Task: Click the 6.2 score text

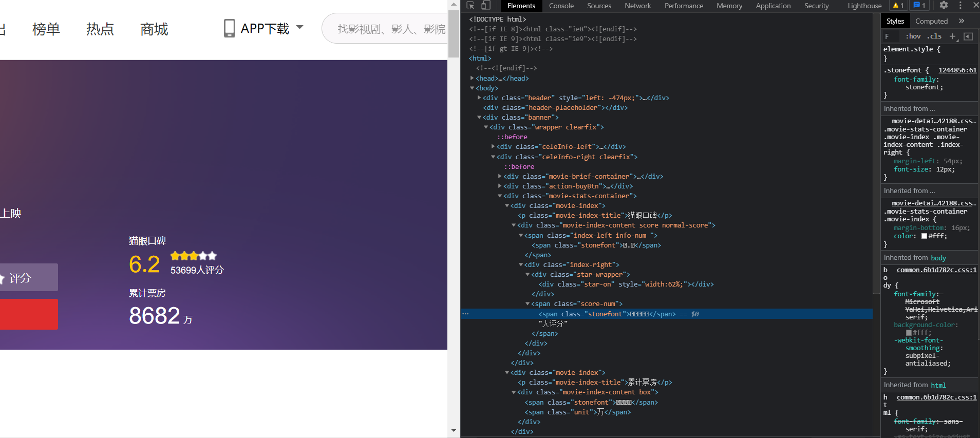Action: point(144,264)
